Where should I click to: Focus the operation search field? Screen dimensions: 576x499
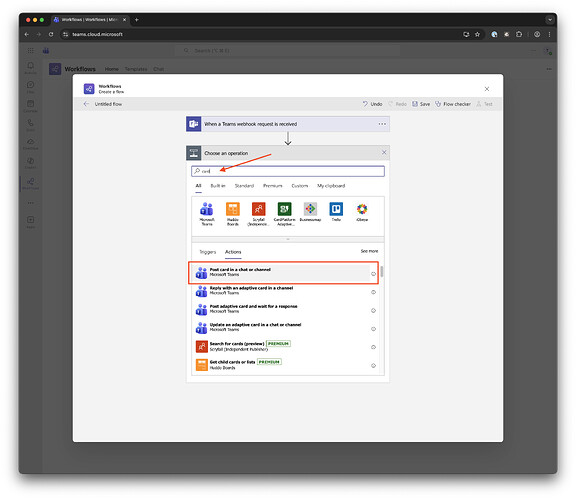click(x=288, y=171)
